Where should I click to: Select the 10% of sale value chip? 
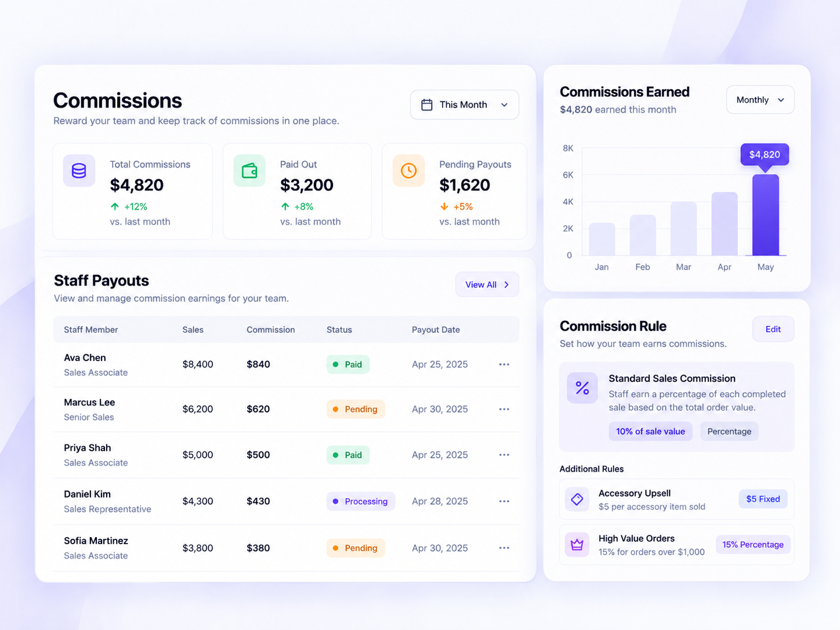[650, 432]
